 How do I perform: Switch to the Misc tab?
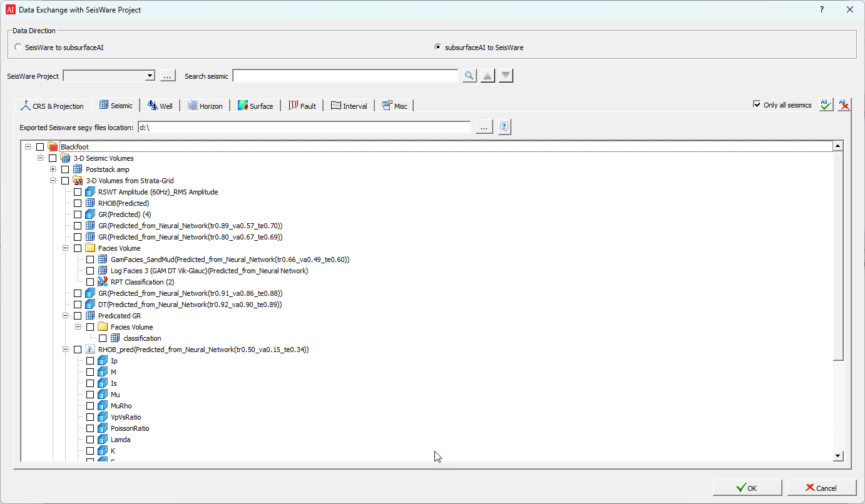pyautogui.click(x=395, y=106)
